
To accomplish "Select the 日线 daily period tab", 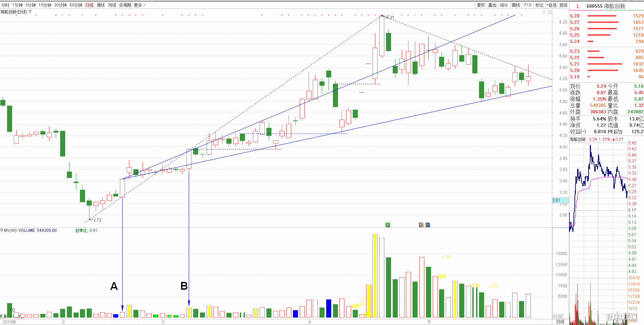I will (x=89, y=5).
